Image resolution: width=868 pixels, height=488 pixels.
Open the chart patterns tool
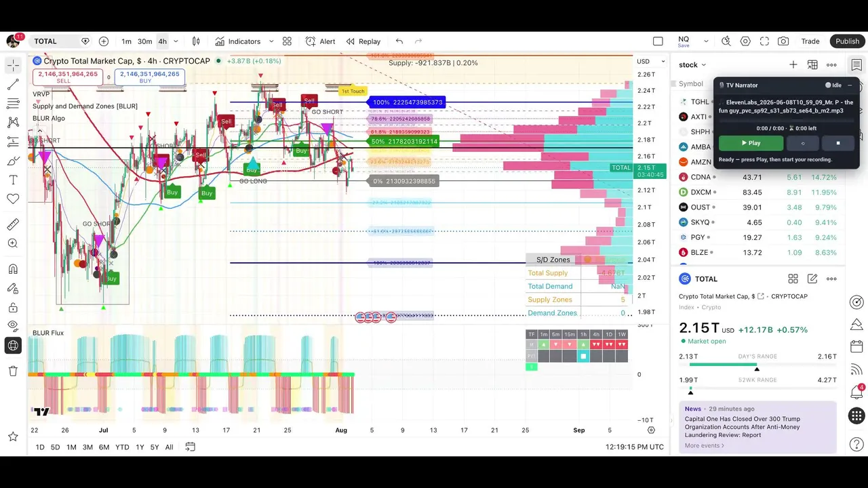[13, 123]
